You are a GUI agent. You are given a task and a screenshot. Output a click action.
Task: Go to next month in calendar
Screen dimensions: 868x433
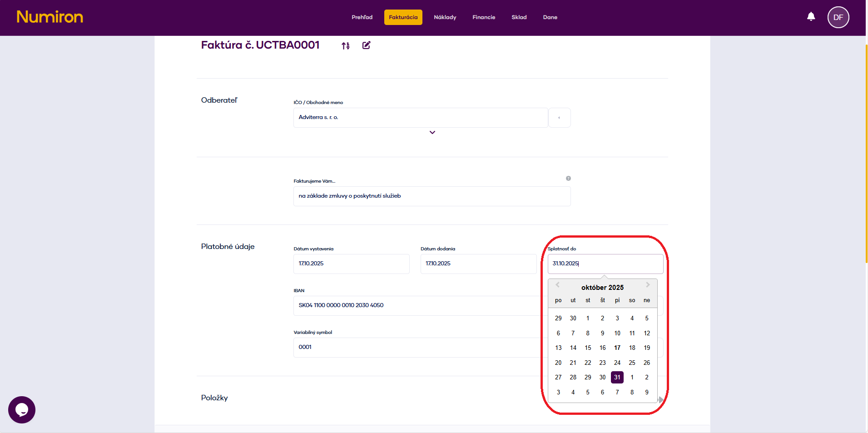tap(648, 285)
